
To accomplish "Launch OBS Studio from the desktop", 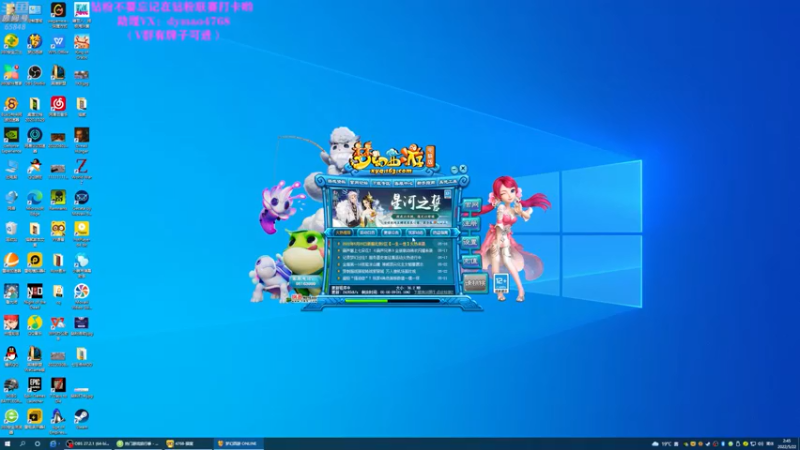I will pos(35,75).
